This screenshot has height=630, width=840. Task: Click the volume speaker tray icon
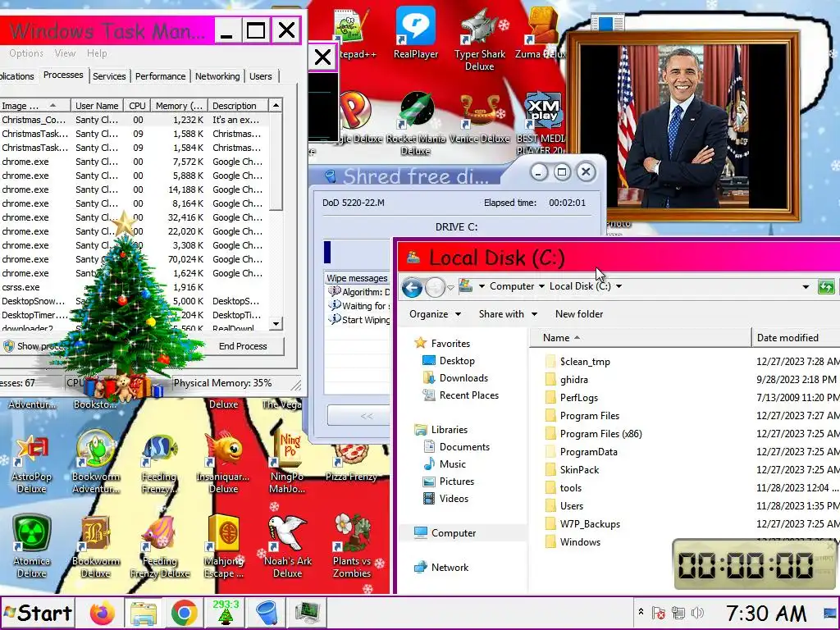[697, 613]
